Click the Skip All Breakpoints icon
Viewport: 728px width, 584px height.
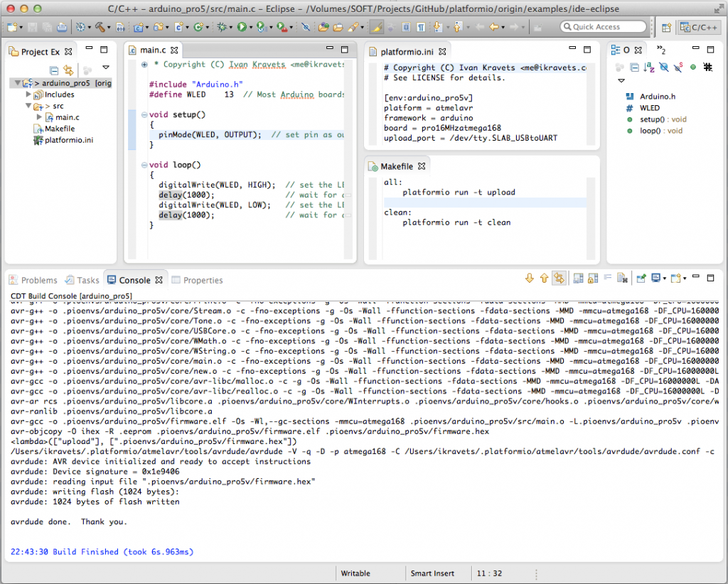pyautogui.click(x=306, y=28)
